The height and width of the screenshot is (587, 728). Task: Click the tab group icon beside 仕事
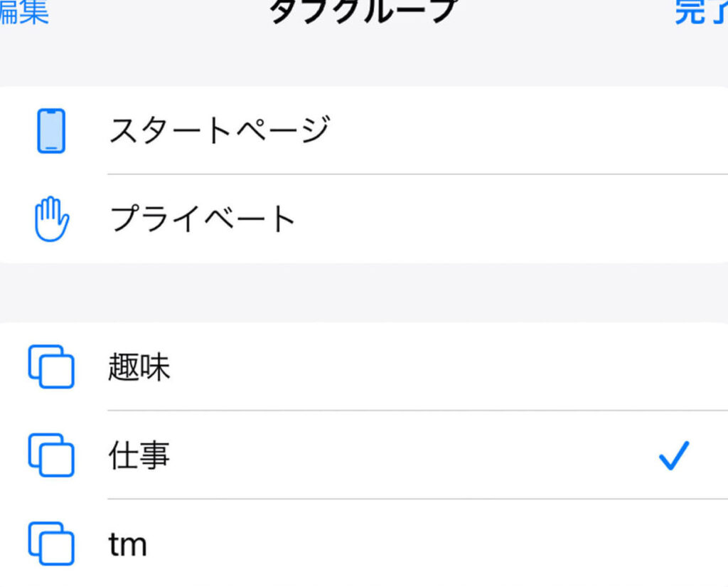51,455
